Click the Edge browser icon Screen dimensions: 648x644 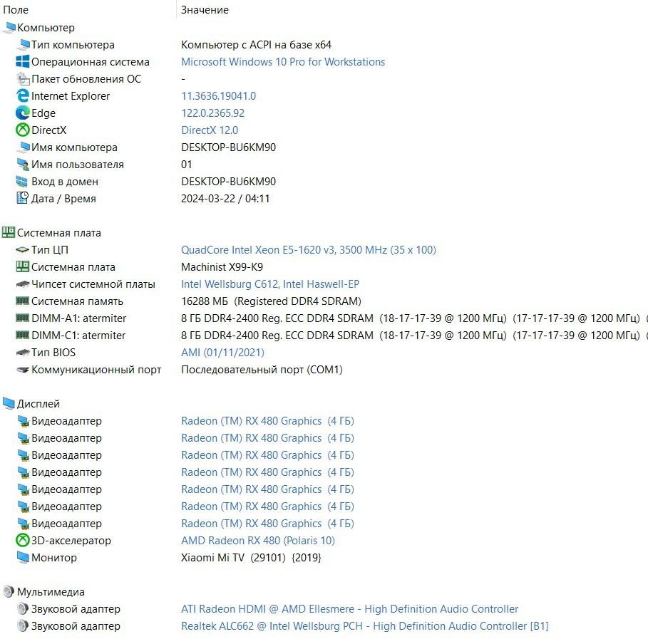[x=22, y=113]
